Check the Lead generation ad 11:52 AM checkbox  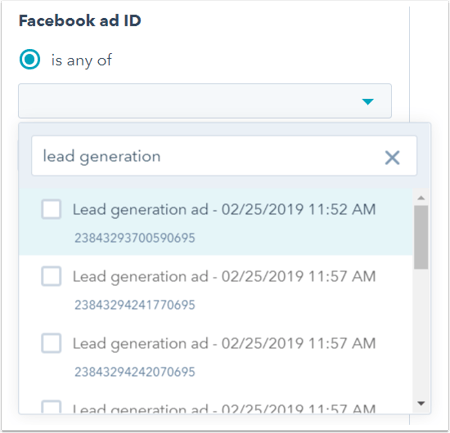click(x=51, y=209)
